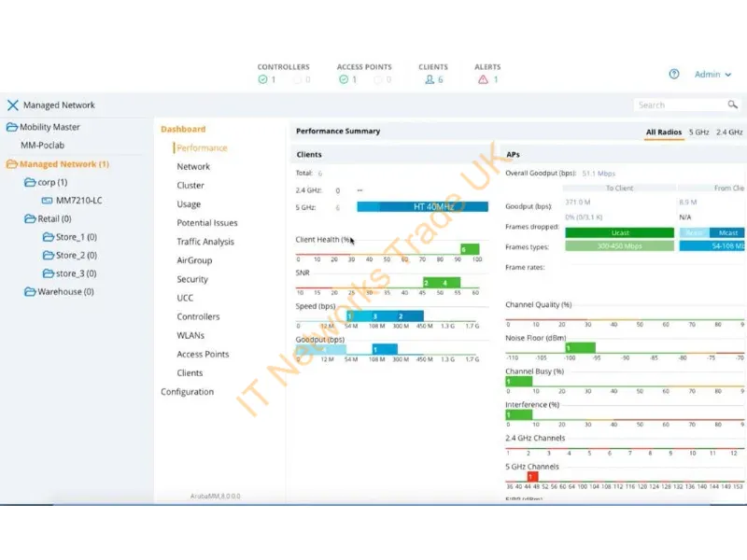Image resolution: width=747 pixels, height=560 pixels.
Task: Open the Admin user dropdown
Action: (x=712, y=75)
